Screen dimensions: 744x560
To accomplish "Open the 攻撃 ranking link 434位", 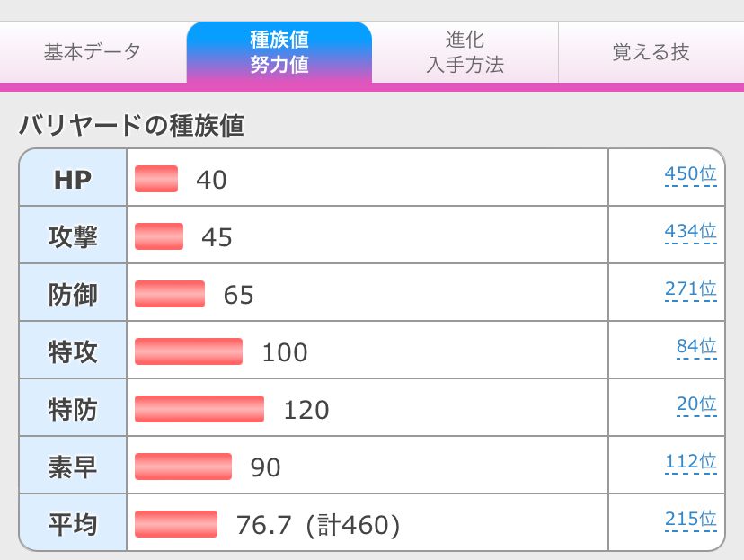I will pyautogui.click(x=690, y=231).
